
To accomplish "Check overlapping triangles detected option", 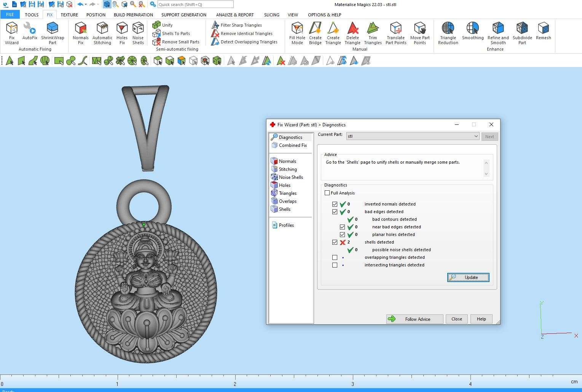I will (335, 258).
